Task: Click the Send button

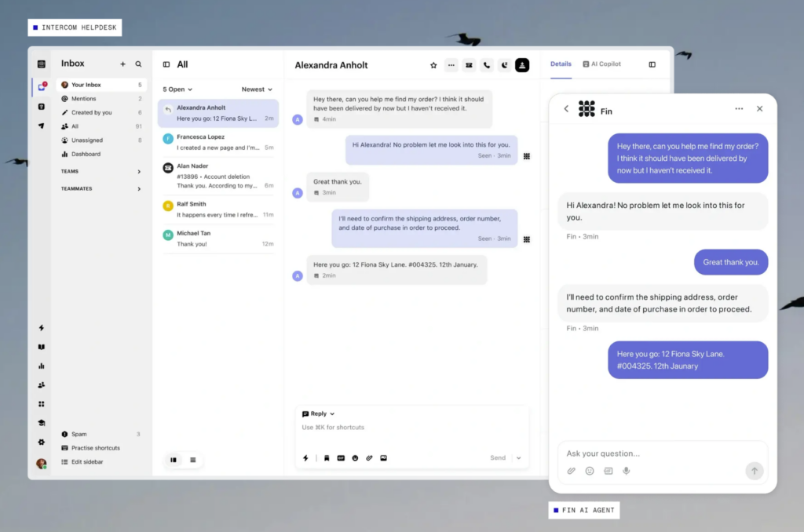Action: 498,457
